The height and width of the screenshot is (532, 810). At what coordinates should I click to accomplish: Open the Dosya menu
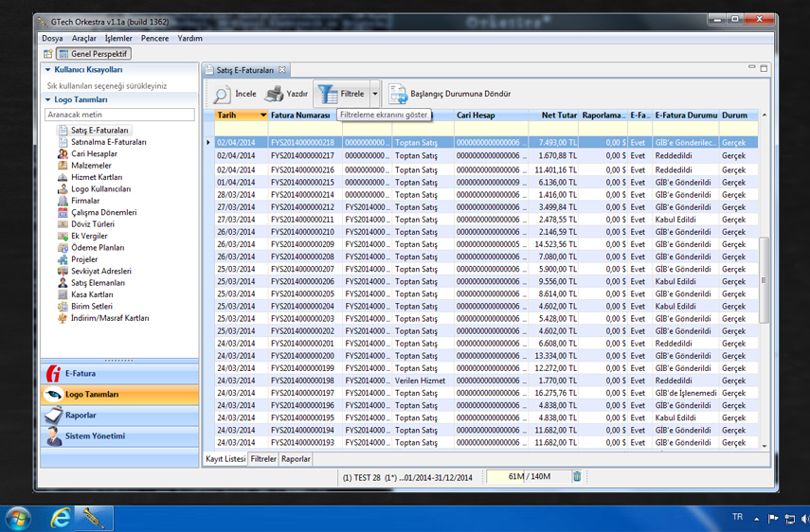pos(52,38)
